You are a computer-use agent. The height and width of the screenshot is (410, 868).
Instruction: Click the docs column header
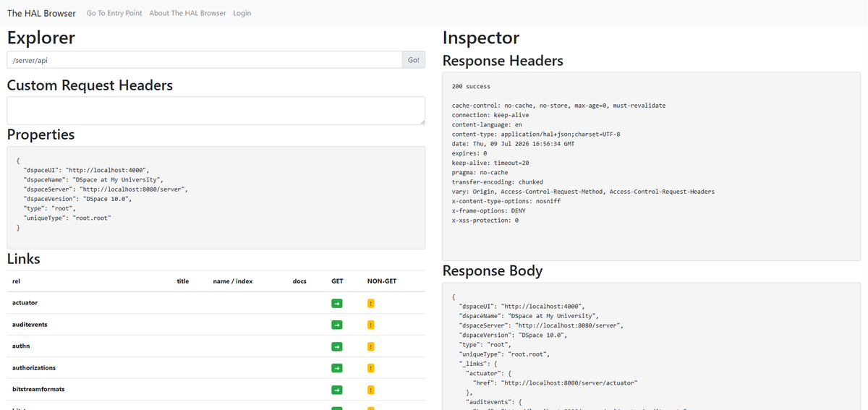point(299,281)
